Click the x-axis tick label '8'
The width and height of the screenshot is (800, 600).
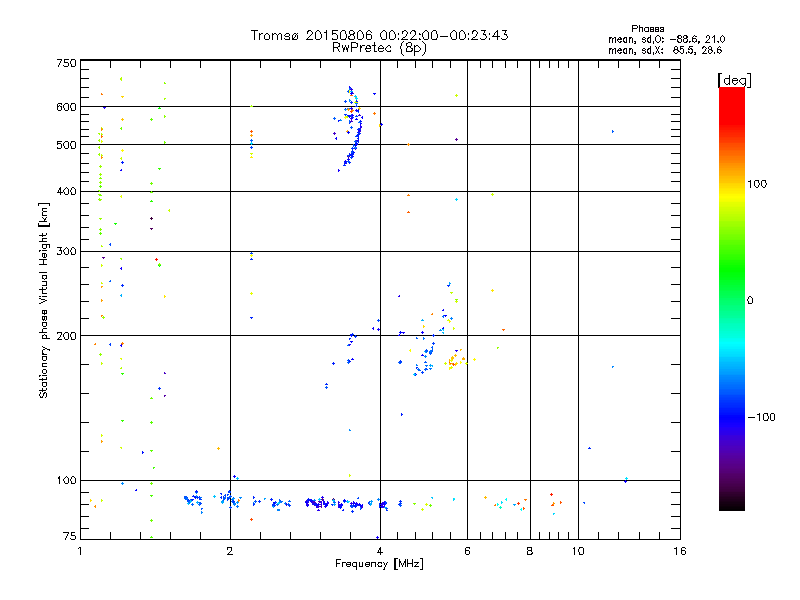click(530, 551)
